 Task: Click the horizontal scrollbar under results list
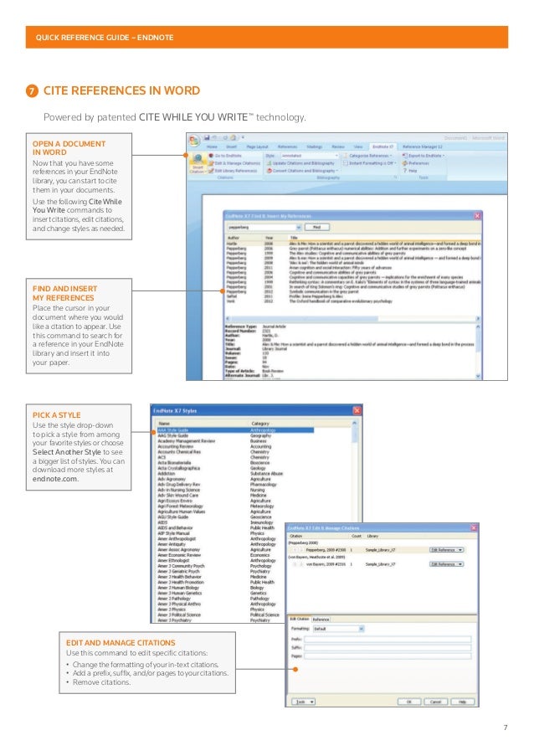(352, 319)
